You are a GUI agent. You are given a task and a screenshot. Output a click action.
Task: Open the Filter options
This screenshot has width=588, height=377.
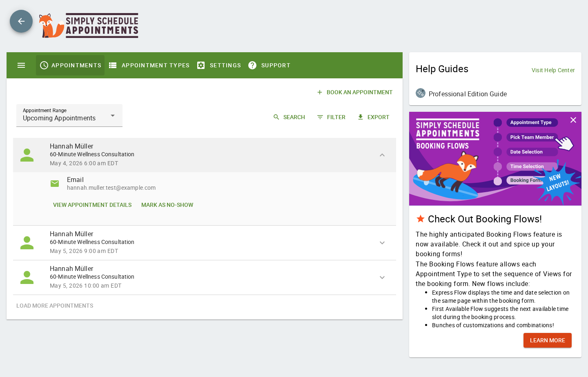(x=331, y=117)
